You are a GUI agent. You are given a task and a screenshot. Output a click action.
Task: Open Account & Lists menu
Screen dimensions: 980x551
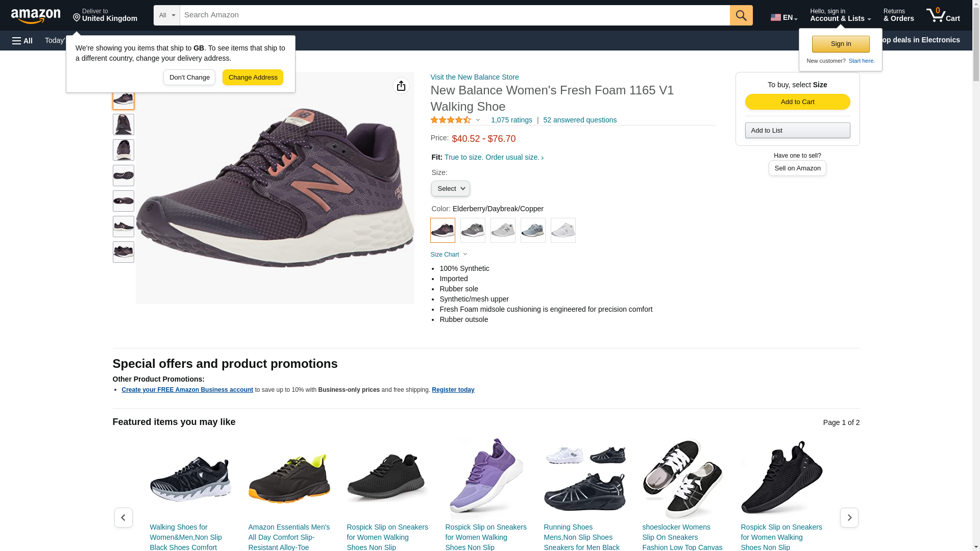pyautogui.click(x=840, y=15)
